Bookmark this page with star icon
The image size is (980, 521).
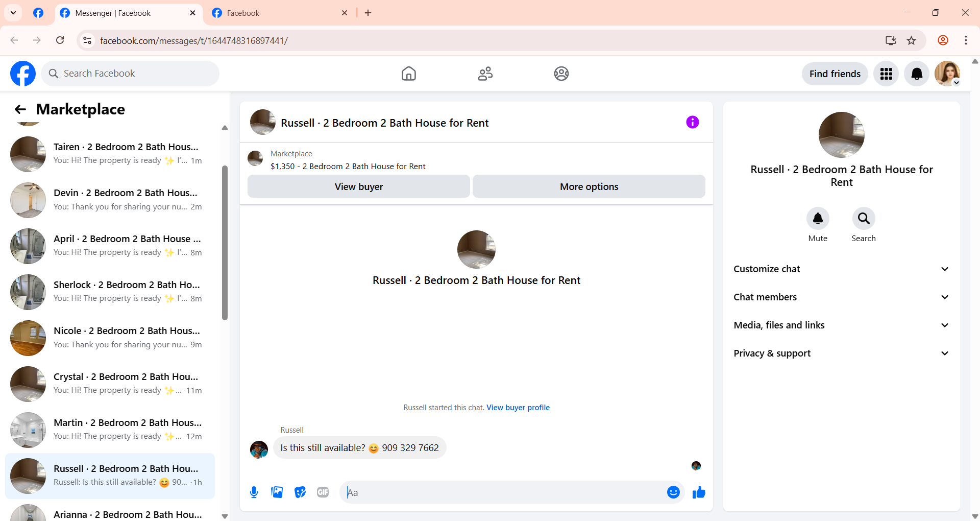tap(911, 40)
